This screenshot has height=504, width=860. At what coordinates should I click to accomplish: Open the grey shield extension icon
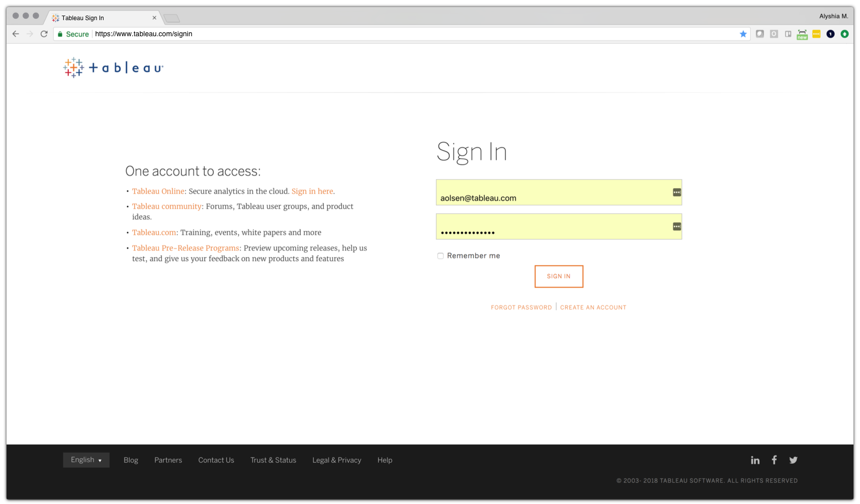click(x=760, y=34)
